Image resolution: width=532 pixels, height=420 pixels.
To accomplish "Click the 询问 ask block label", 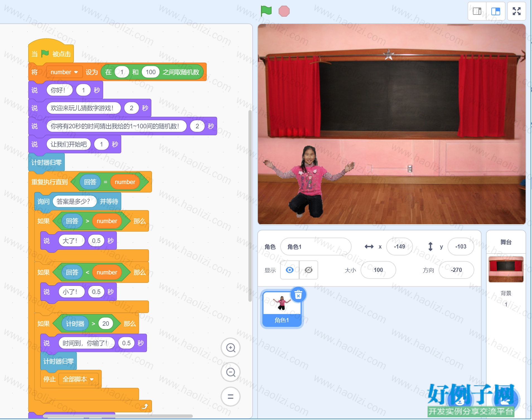I will coord(43,201).
